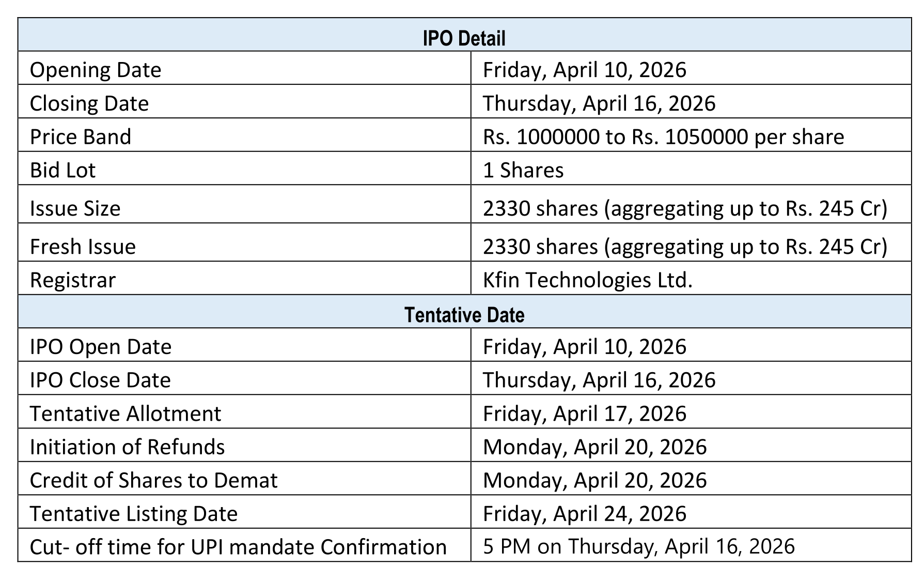Screen dimensions: 924x580
Task: Select the UPI mandate cut-off time value
Action: (x=638, y=546)
